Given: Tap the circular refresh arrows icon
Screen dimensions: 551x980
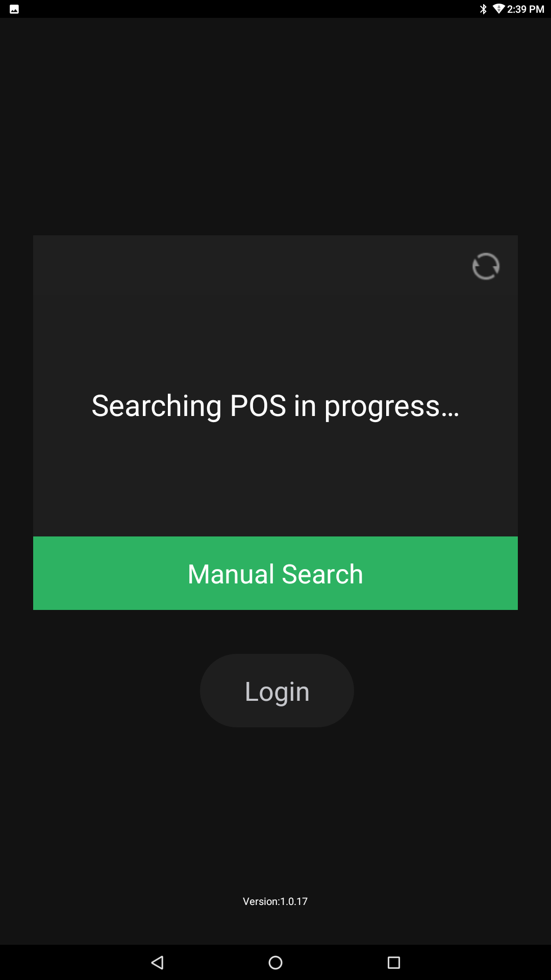Looking at the screenshot, I should point(486,266).
